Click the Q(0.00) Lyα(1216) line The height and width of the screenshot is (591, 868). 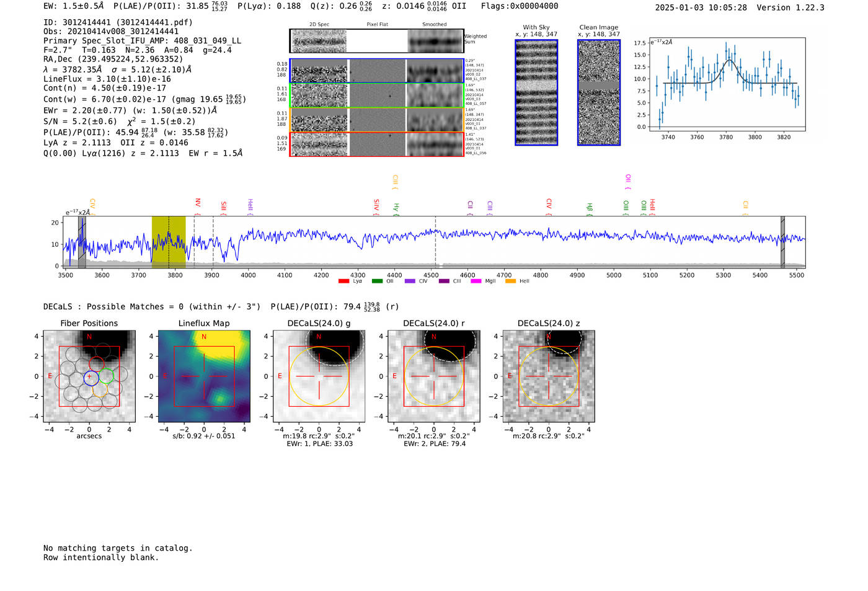pyautogui.click(x=143, y=153)
